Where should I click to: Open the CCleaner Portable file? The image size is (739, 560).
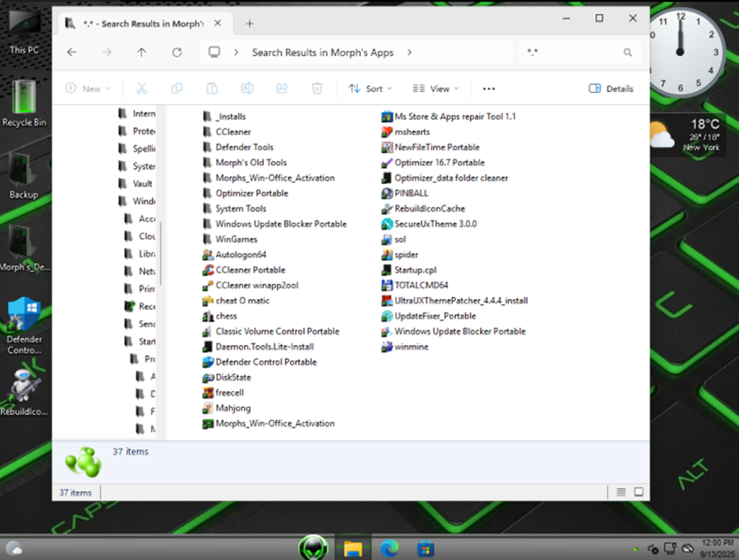(x=250, y=270)
